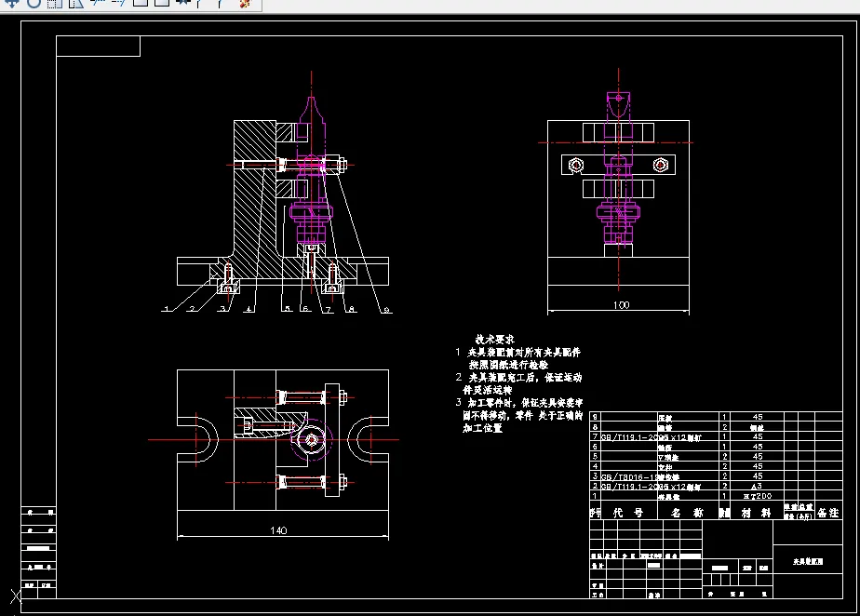Select the 备注 column header
Screen dimensions: 860x616
click(828, 513)
